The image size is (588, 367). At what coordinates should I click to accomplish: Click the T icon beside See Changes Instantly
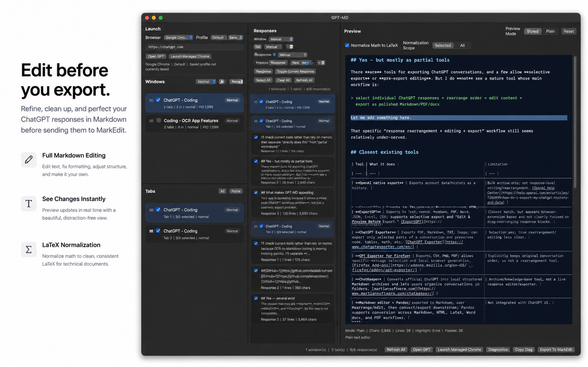pos(29,203)
